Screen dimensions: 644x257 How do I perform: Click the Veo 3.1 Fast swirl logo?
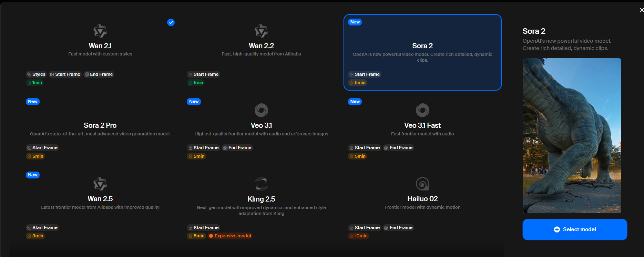point(422,110)
